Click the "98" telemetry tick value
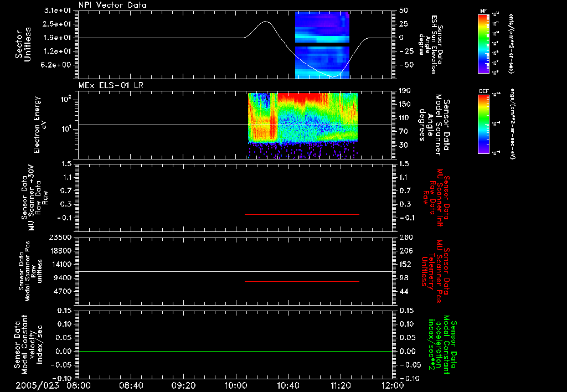This screenshot has height=392, width=567. pyautogui.click(x=404, y=278)
